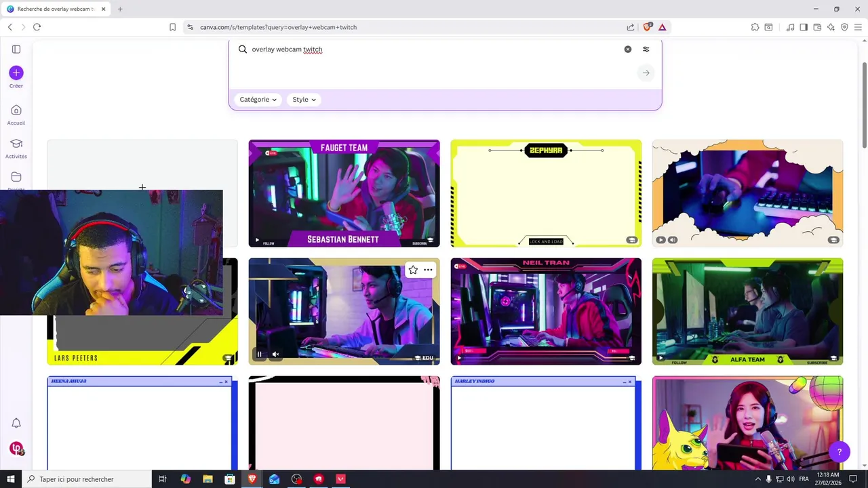Open Brave Rewards triangle icon
The height and width of the screenshot is (488, 868).
662,27
